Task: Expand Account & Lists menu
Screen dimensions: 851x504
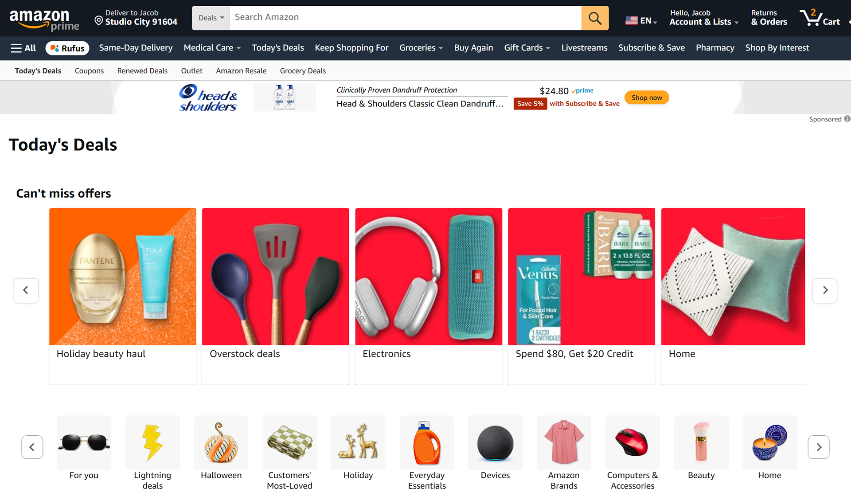Action: coord(704,18)
